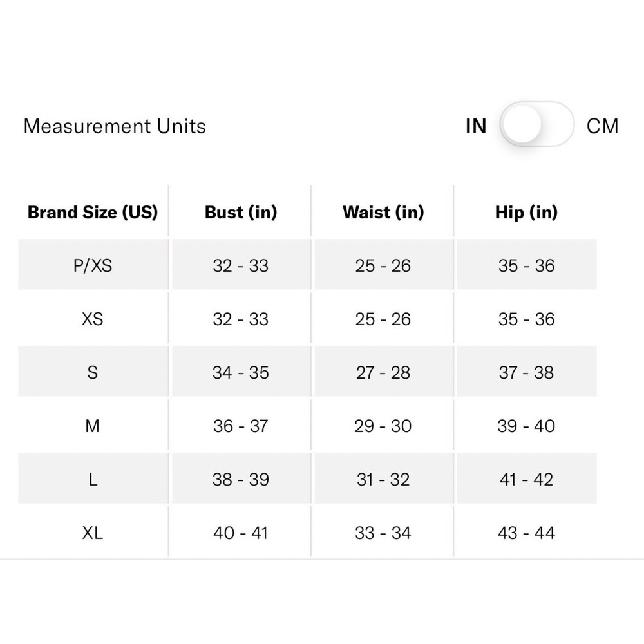Screen dimensions: 644x644
Task: Select the XS size row label
Action: (x=93, y=319)
